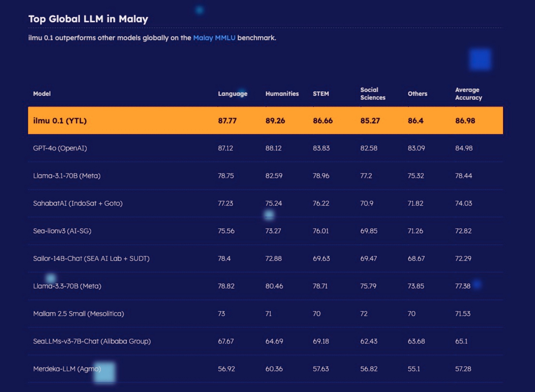Open the Malay MMLU benchmark link
Viewport: 535px width, 392px height.
(214, 38)
